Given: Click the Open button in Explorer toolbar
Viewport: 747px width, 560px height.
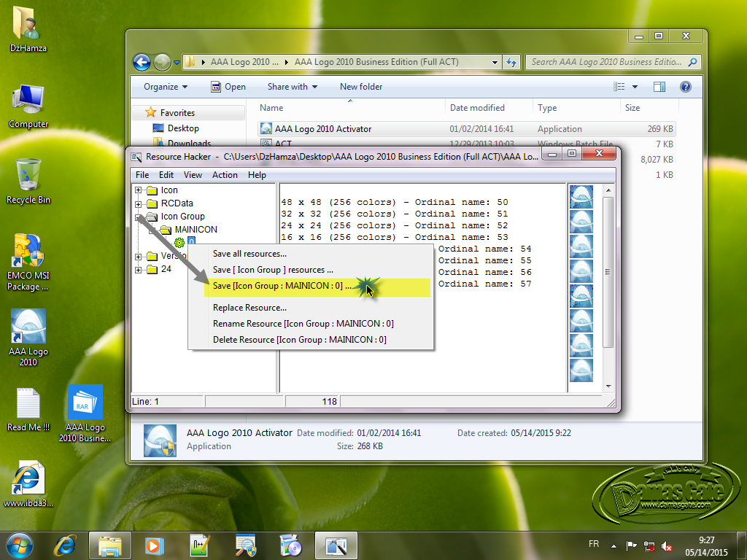Looking at the screenshot, I should point(228,87).
